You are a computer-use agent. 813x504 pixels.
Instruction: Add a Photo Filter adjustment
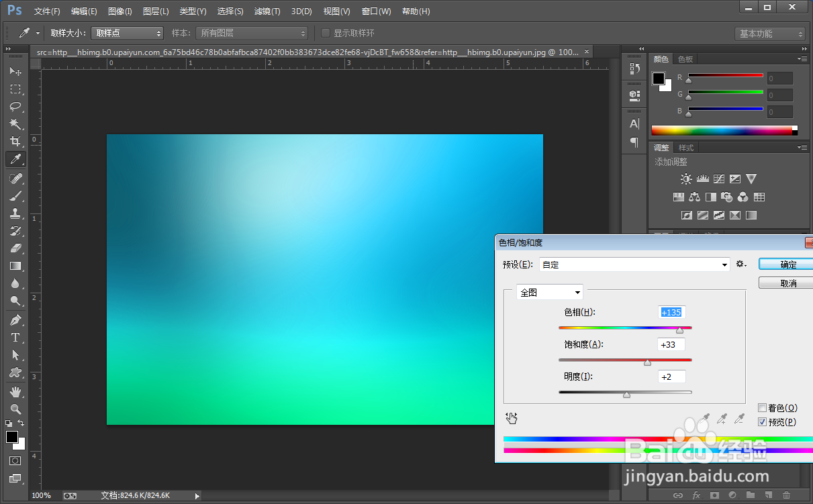pos(726,197)
